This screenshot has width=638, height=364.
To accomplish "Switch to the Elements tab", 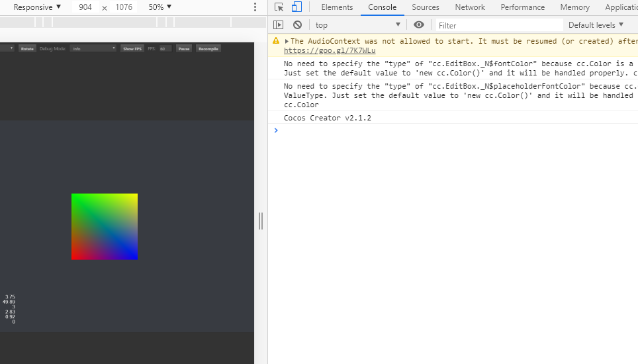I will coord(337,7).
